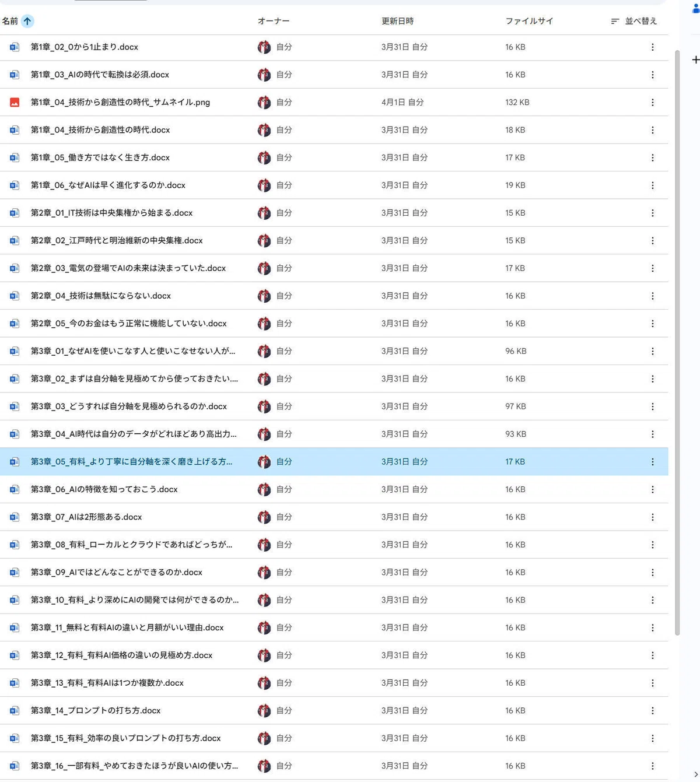This screenshot has height=782, width=700.
Task: Open more actions for 第2章_02_江戸時代と明治維新の中央集権.docx
Action: point(652,241)
